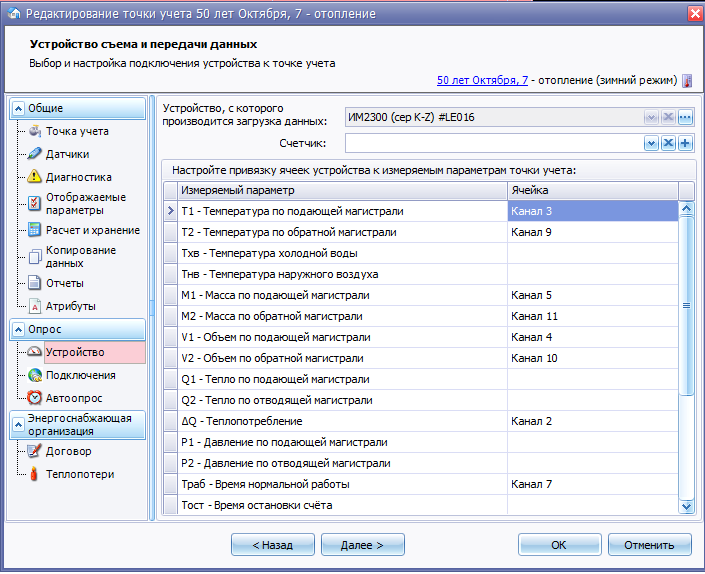Select the Канал 4 cell
This screenshot has width=705, height=574.
593,337
